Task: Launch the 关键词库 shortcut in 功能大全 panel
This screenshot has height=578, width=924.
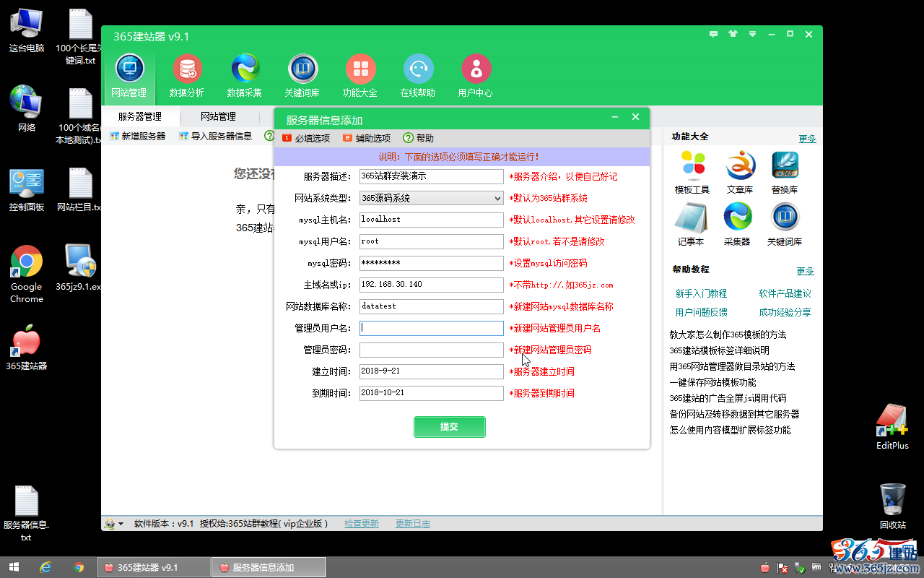Action: [x=785, y=224]
